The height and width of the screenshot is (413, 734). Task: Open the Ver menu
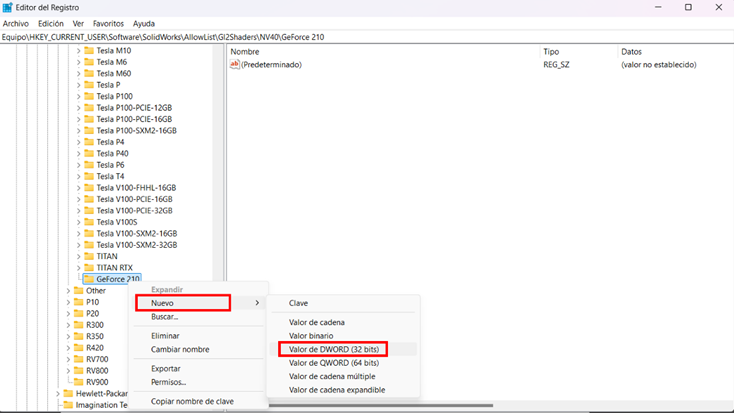tap(78, 23)
